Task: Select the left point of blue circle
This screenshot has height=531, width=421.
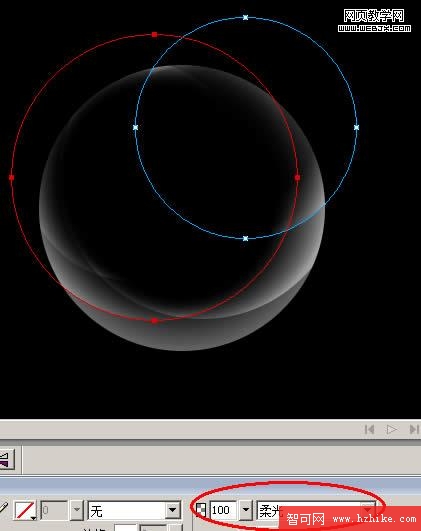Action: pyautogui.click(x=135, y=128)
